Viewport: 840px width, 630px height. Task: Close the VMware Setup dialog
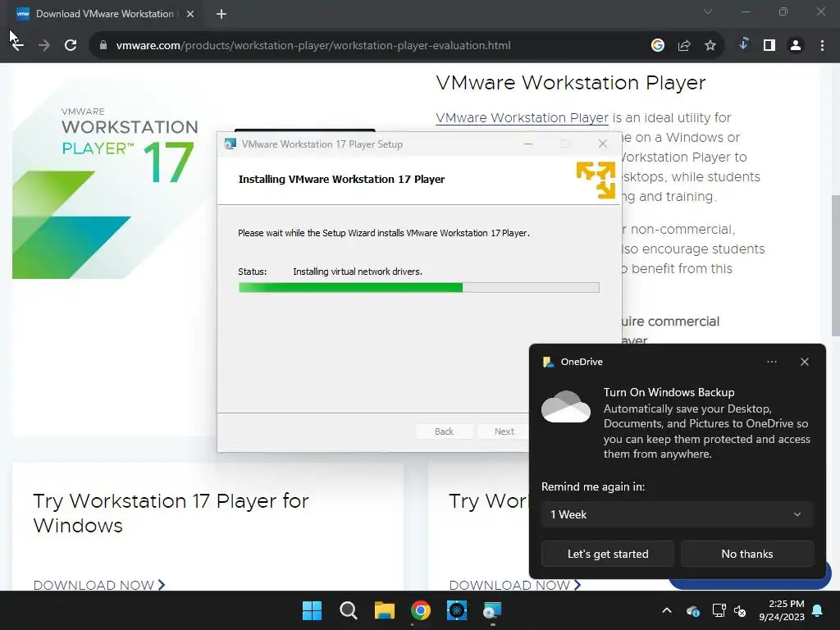[x=603, y=144]
